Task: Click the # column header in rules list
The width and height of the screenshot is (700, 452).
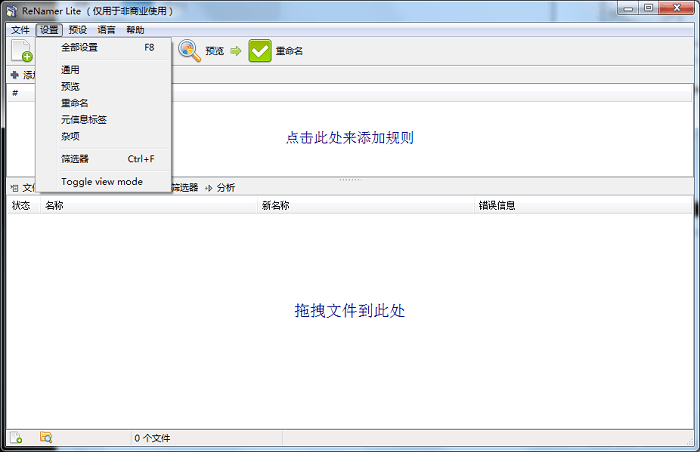Action: [15, 93]
